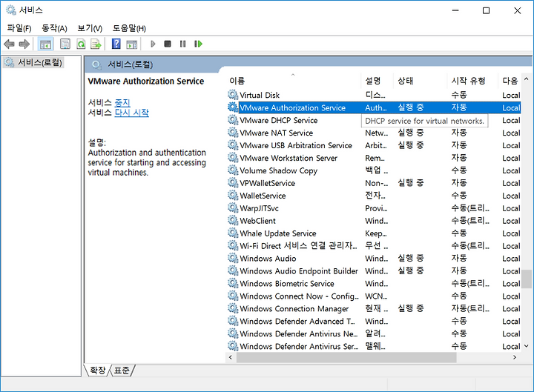Image resolution: width=534 pixels, height=392 pixels.
Task: Click the gear icon of VMware NAT Service
Action: tap(233, 133)
